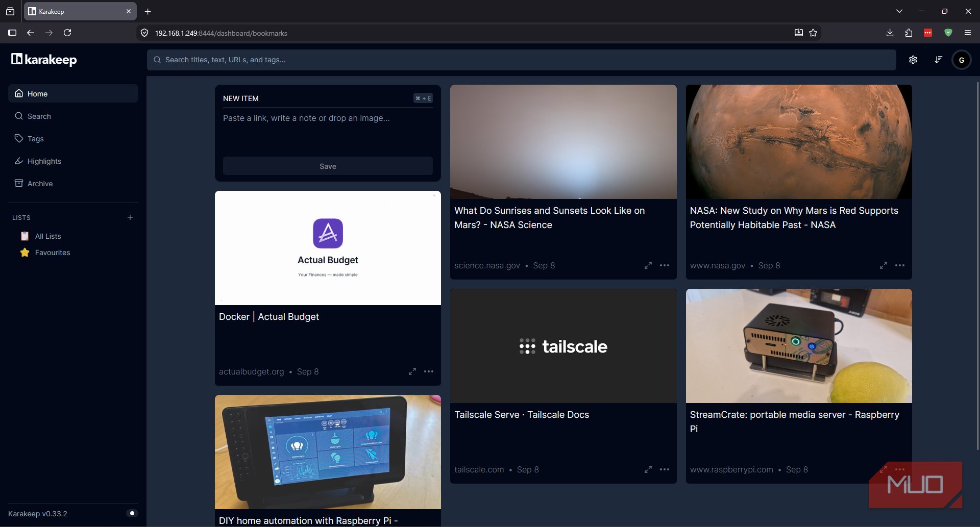Open options menu on NASA Mars is Red card
This screenshot has height=527, width=980.
(x=900, y=265)
